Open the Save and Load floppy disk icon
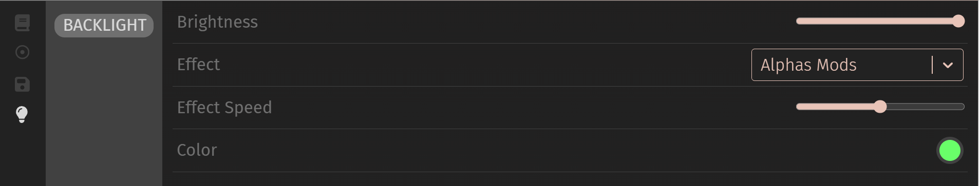 pos(22,85)
